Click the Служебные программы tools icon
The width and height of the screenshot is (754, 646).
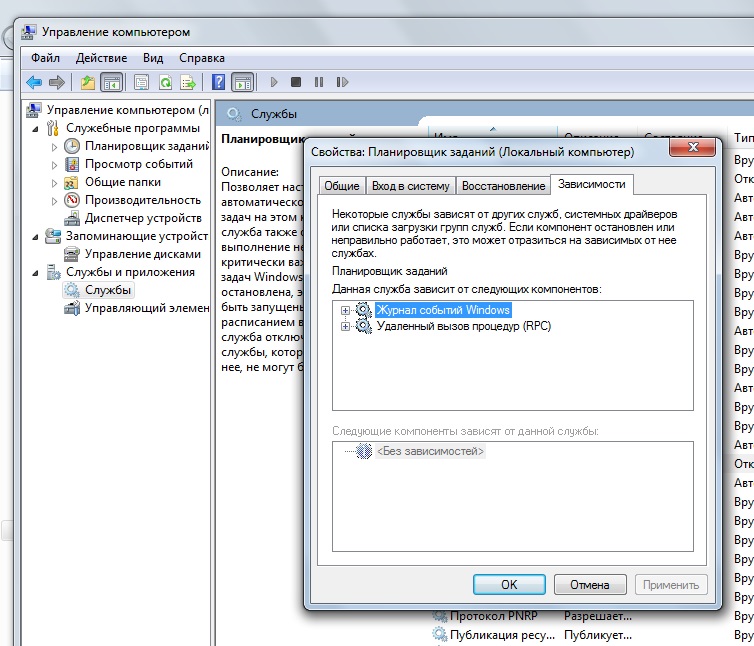(52, 128)
